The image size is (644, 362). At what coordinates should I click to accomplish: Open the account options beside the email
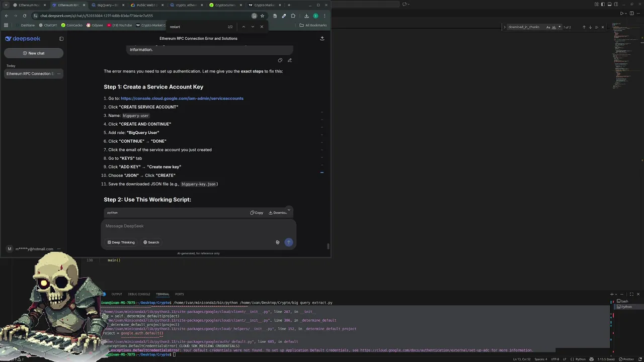(x=59, y=249)
